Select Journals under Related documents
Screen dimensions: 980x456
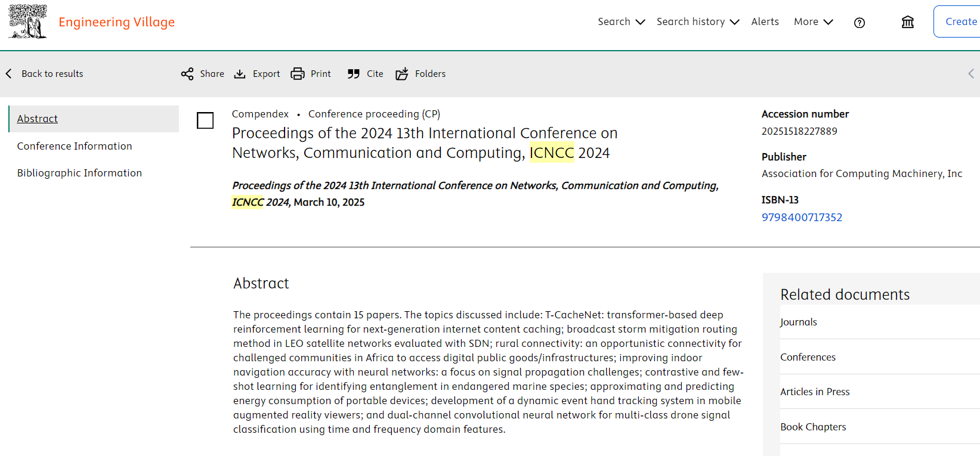pos(799,322)
